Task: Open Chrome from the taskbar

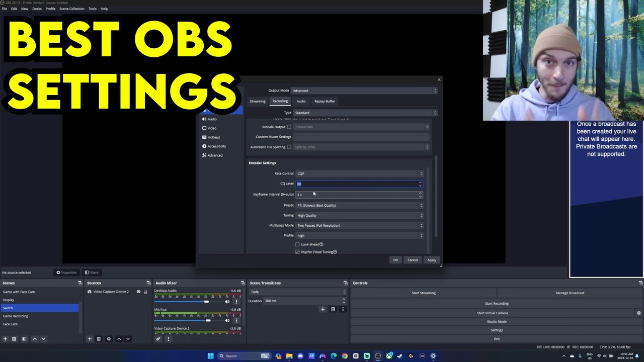Action: [x=345, y=356]
